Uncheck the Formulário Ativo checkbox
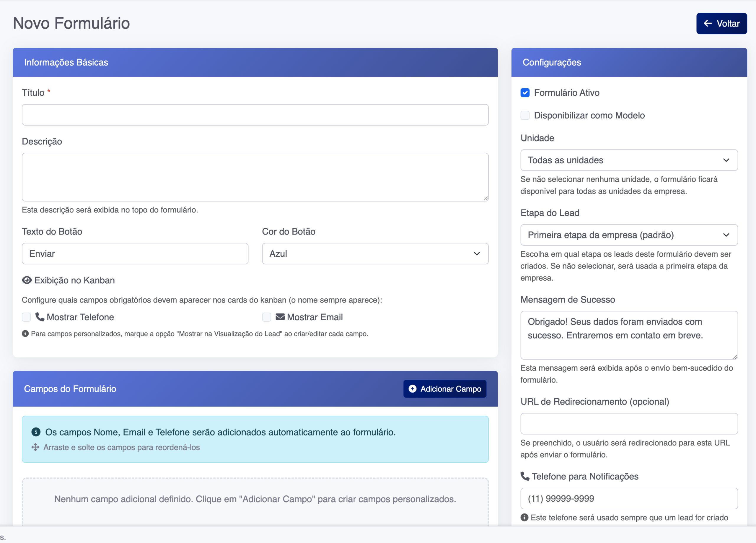This screenshot has width=756, height=543. pyautogui.click(x=525, y=93)
